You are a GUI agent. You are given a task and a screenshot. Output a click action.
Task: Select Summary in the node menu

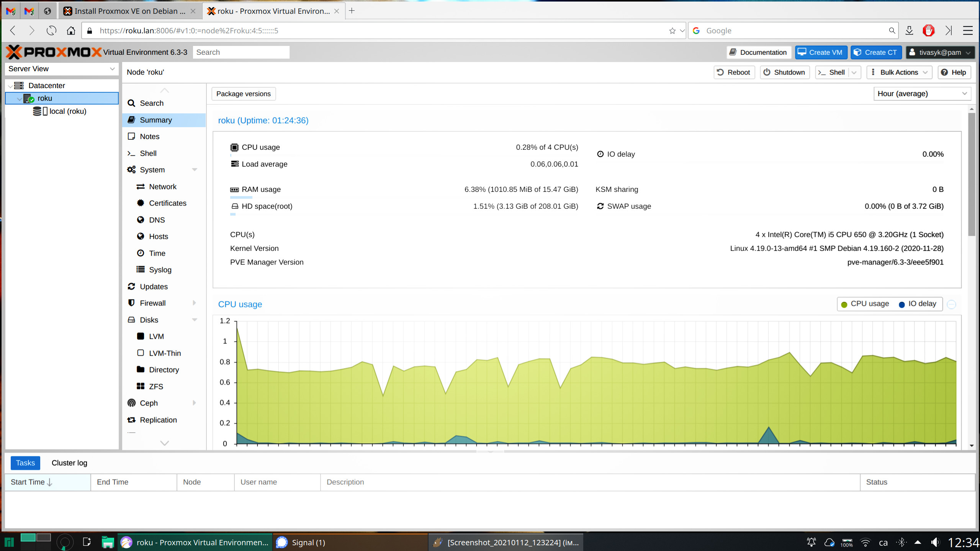tap(164, 120)
